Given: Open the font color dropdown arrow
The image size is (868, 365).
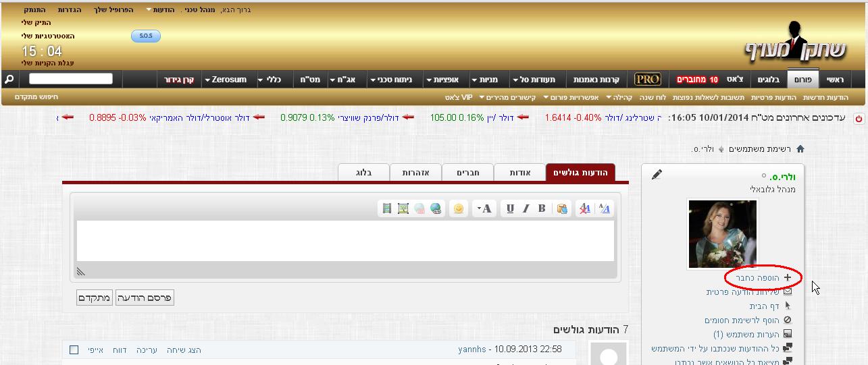Looking at the screenshot, I should pos(479,208).
